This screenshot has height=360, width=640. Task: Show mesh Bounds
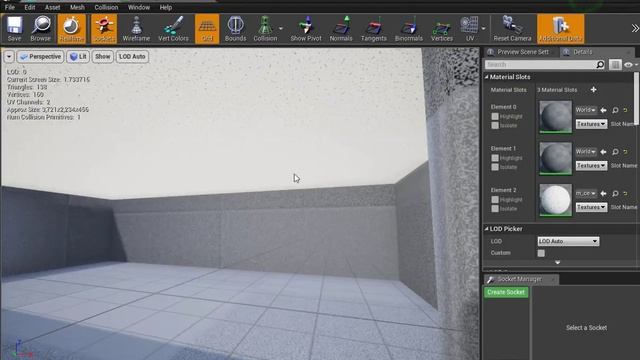[x=236, y=29]
